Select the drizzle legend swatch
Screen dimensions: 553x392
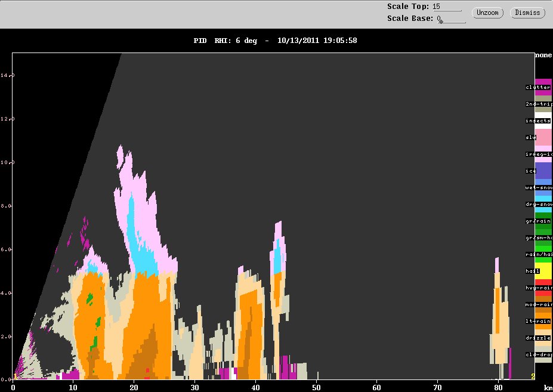click(543, 338)
